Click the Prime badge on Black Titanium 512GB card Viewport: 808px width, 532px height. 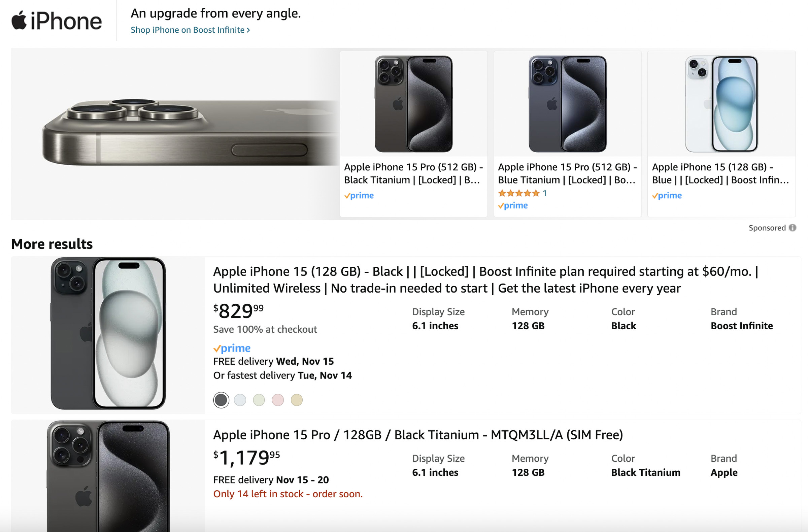click(359, 195)
